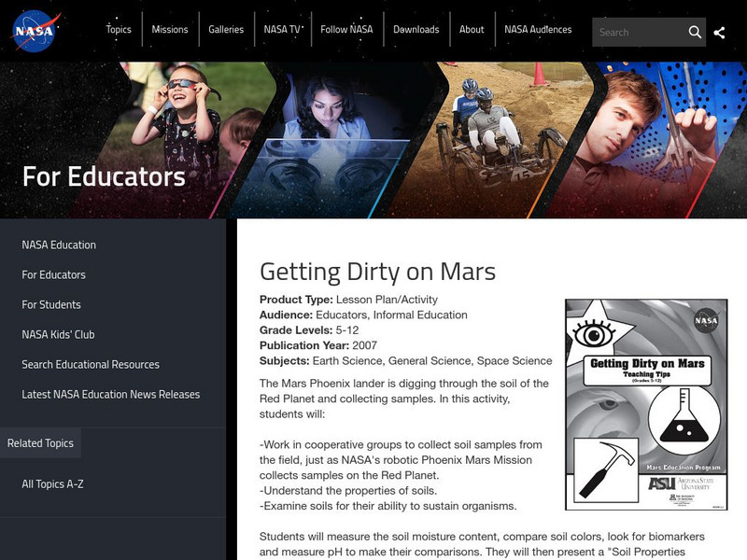Screen dimensions: 747x560
Task: Open Latest NASA Education News Releases
Action: [x=110, y=394]
